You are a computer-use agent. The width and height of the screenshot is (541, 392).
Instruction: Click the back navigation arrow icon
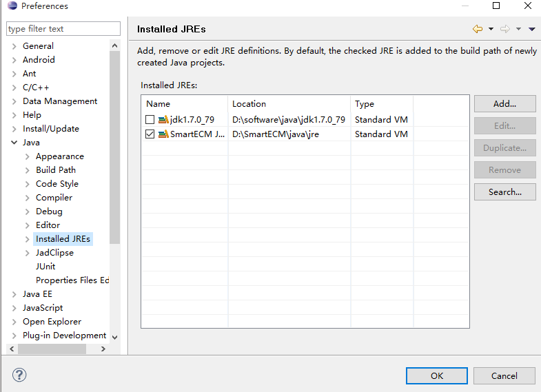click(x=478, y=29)
